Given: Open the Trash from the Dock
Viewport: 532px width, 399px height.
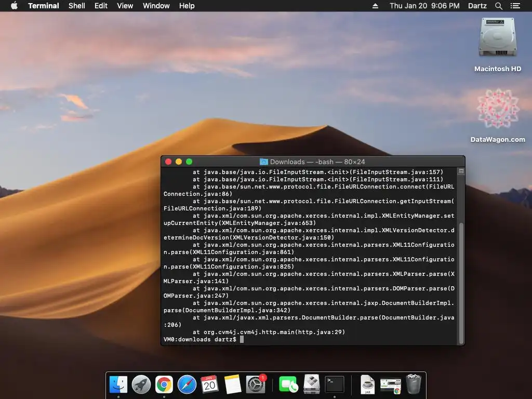Looking at the screenshot, I should click(414, 384).
